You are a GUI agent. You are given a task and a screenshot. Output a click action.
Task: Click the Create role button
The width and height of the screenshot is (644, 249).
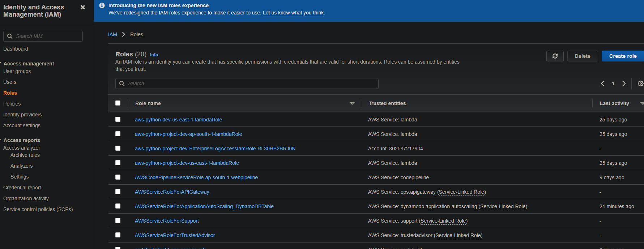coord(623,56)
